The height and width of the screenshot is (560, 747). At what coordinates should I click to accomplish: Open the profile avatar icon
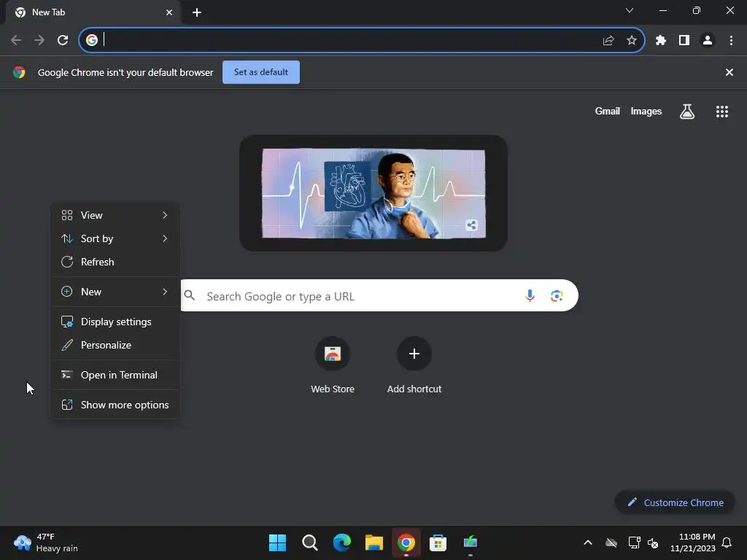(708, 41)
